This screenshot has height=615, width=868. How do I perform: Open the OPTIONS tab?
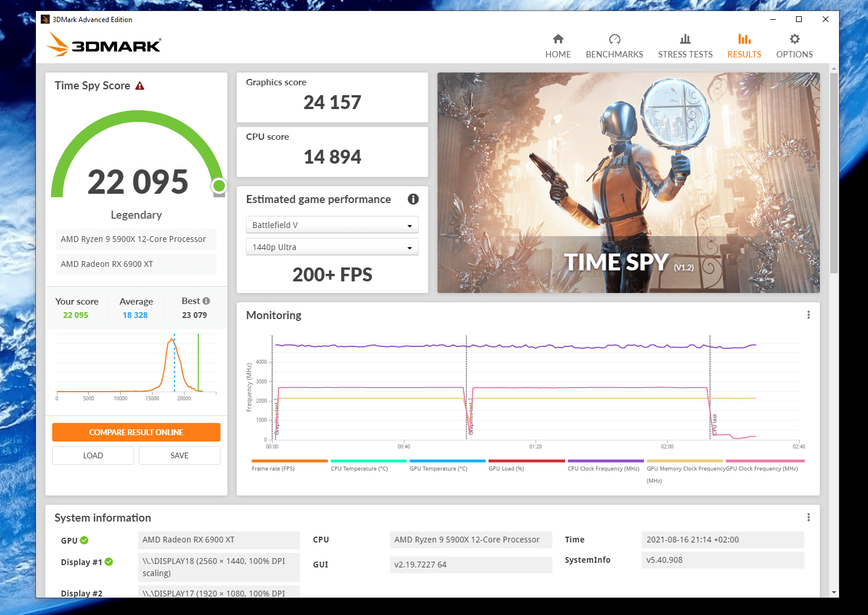pos(794,46)
